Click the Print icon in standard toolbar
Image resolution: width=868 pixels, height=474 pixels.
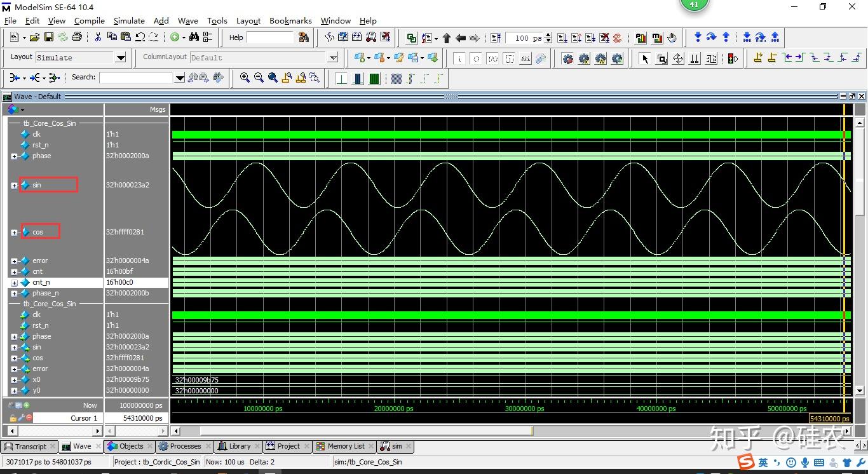[x=76, y=37]
